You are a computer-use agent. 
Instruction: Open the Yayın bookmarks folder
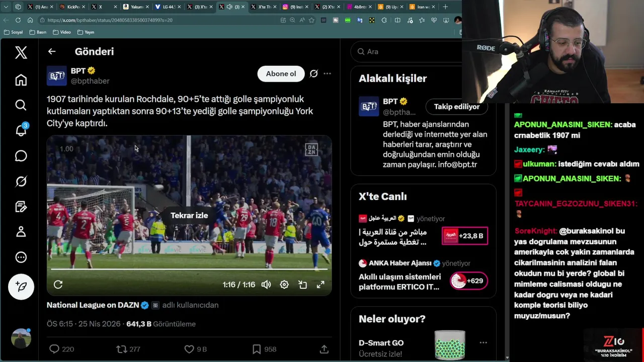coord(86,32)
